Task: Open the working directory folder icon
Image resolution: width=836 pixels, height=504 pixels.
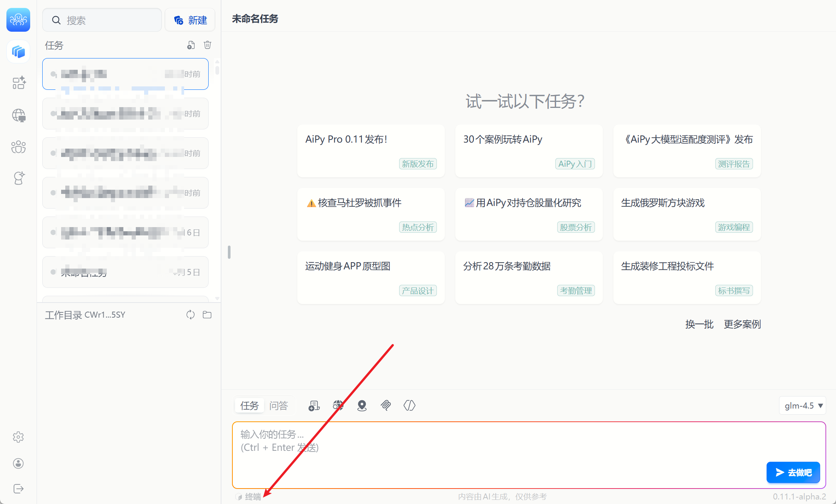Action: click(x=207, y=315)
